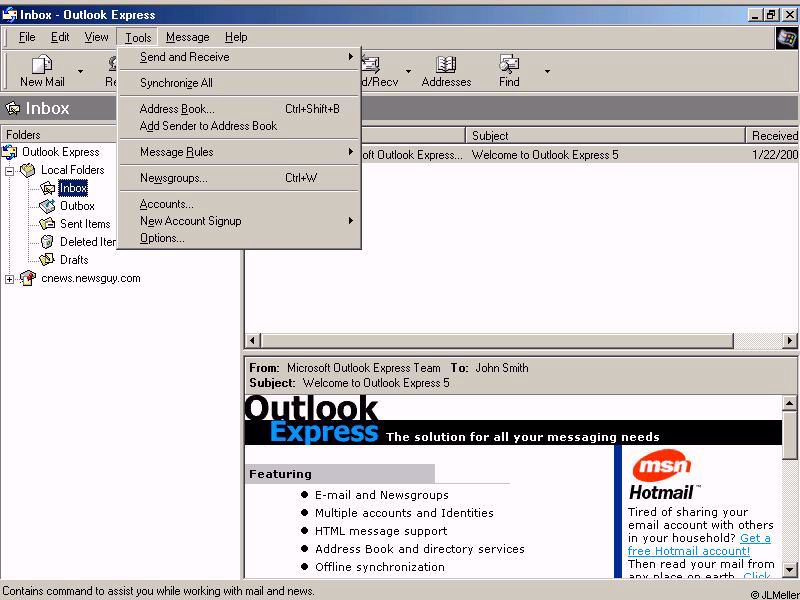Click the Outlook Express root icon
800x600 pixels.
[10, 152]
